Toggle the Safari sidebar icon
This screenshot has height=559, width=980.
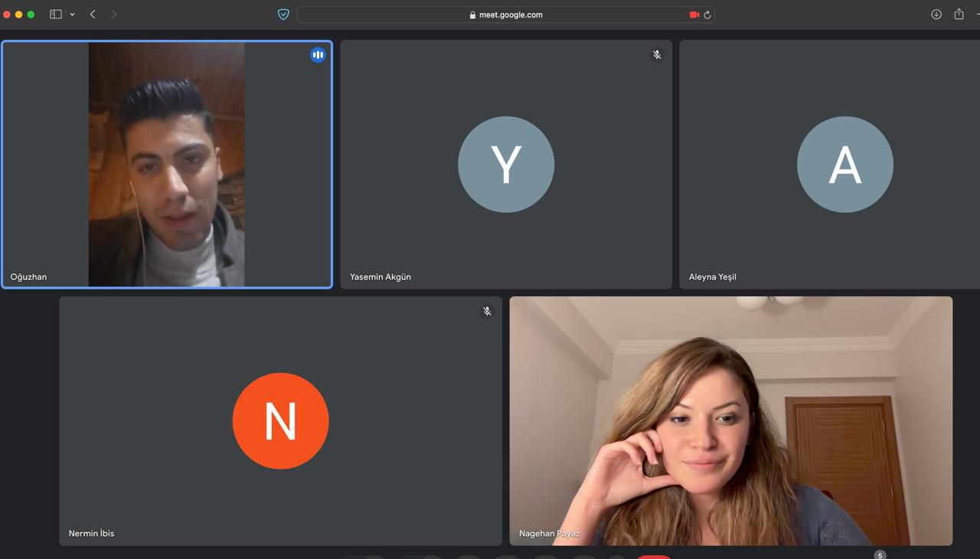pyautogui.click(x=56, y=15)
